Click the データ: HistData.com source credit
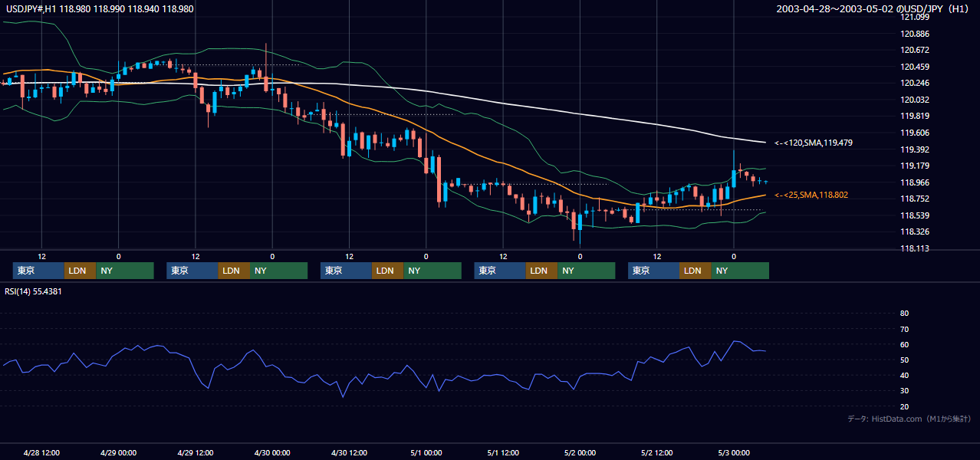 click(909, 419)
